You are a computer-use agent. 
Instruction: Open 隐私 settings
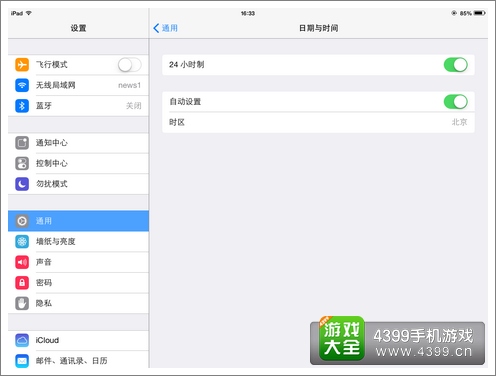pyautogui.click(x=78, y=303)
